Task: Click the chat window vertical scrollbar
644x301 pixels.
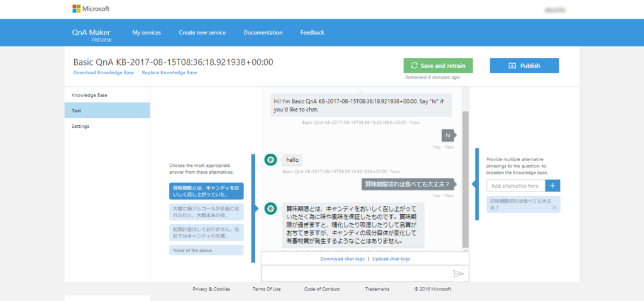Action: [465, 179]
